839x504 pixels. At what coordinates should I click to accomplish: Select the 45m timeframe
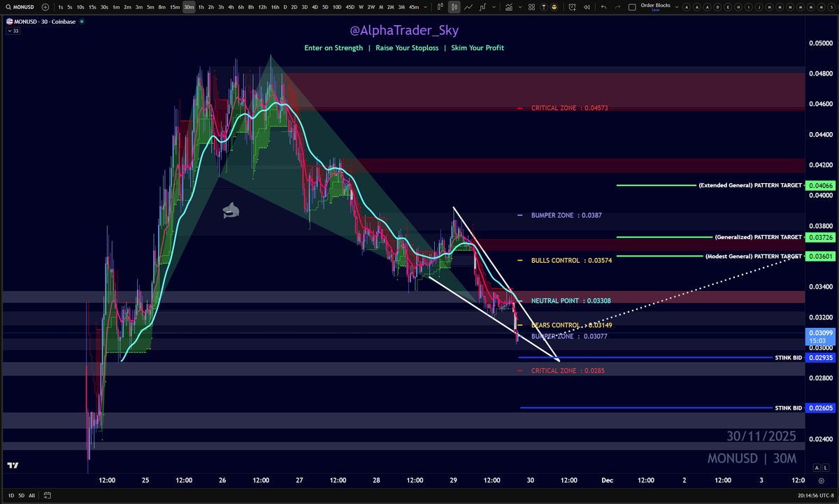click(414, 7)
